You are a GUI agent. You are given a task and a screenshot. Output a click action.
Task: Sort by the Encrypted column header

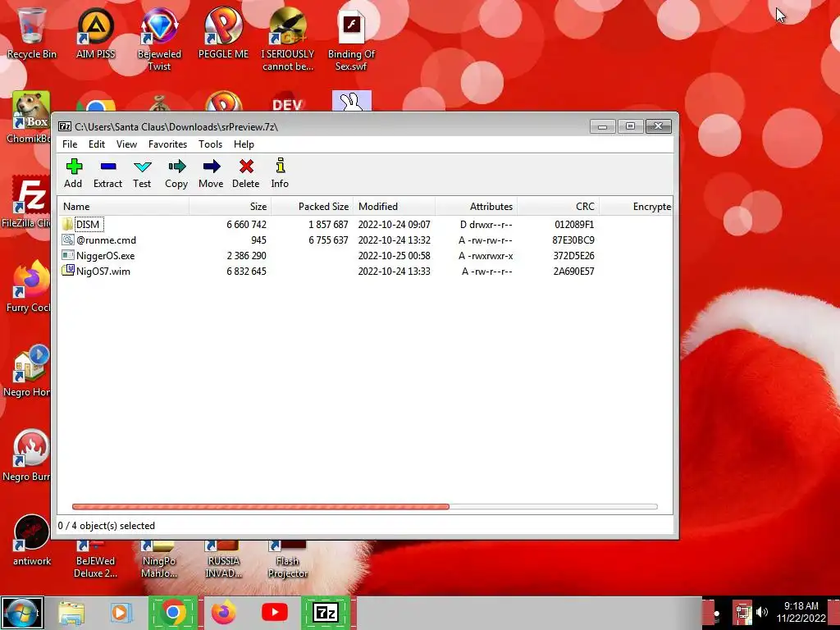(x=636, y=206)
